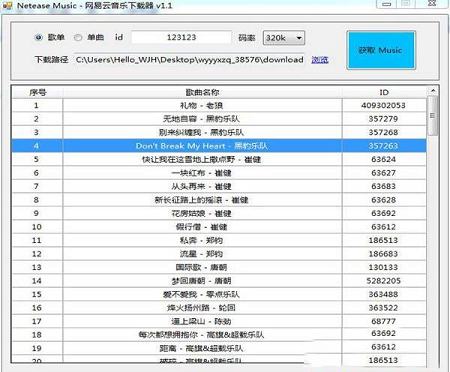450x372 pixels.
Task: Select song 逼上梁山 - 陈劲
Action: click(x=202, y=321)
